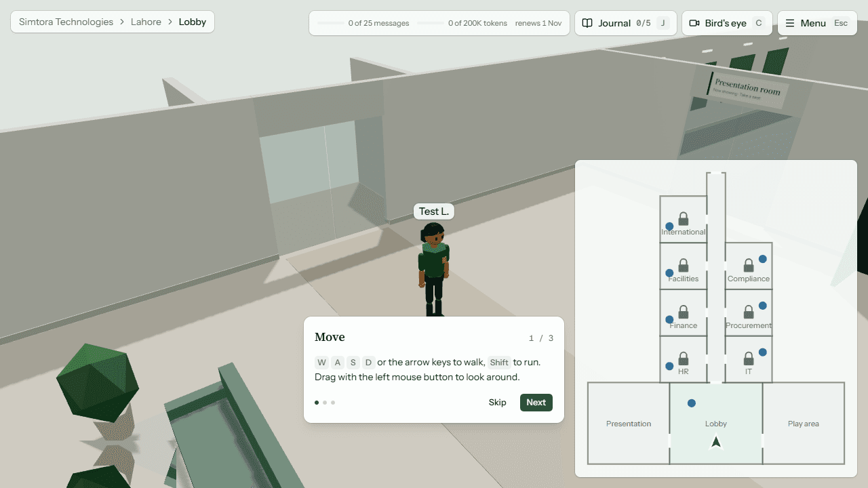Click the "renews 1 Nov" text
This screenshot has width=868, height=488.
(x=538, y=23)
